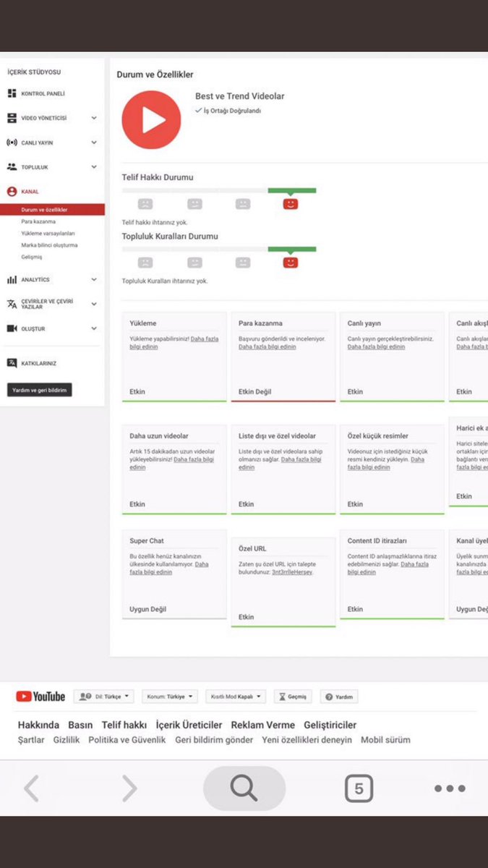Click the Yardım ve geri bildirim button
The image size is (488, 868).
point(40,391)
